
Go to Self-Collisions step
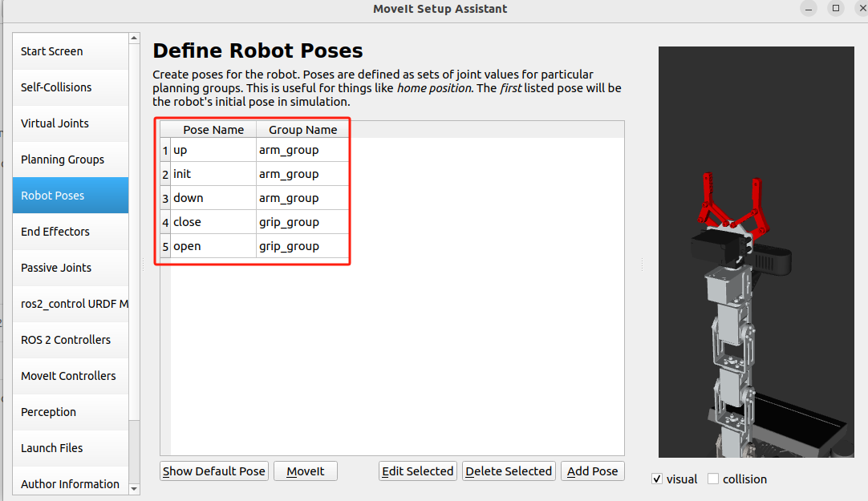[x=71, y=87]
